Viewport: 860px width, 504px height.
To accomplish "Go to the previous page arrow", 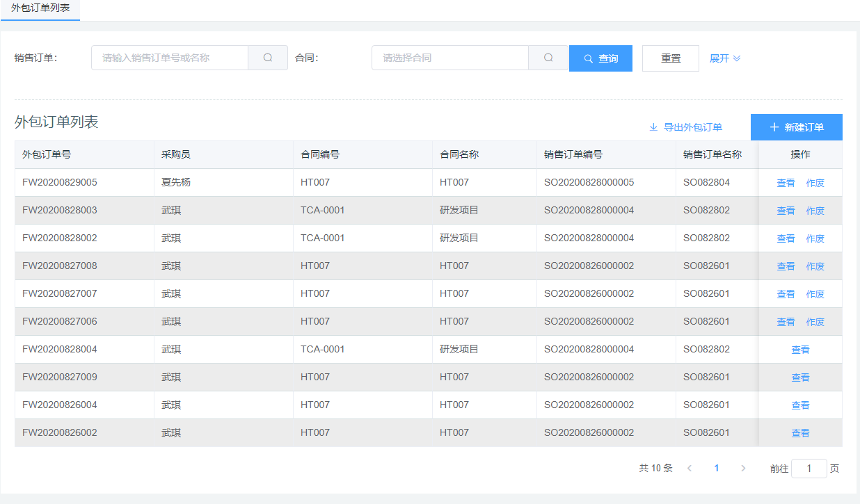I will [690, 469].
